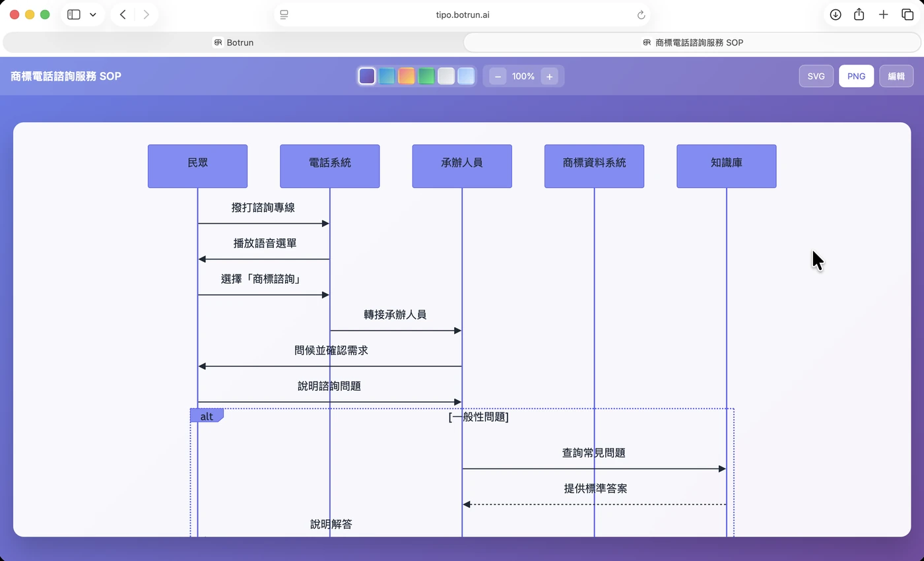Reload the current page
Viewport: 924px width, 561px height.
click(x=641, y=15)
